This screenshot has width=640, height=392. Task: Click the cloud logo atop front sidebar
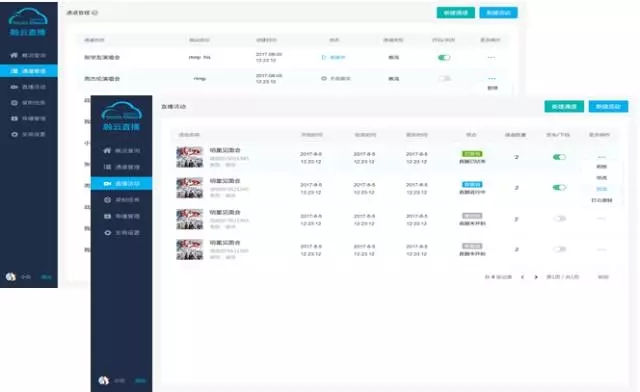pos(122,111)
